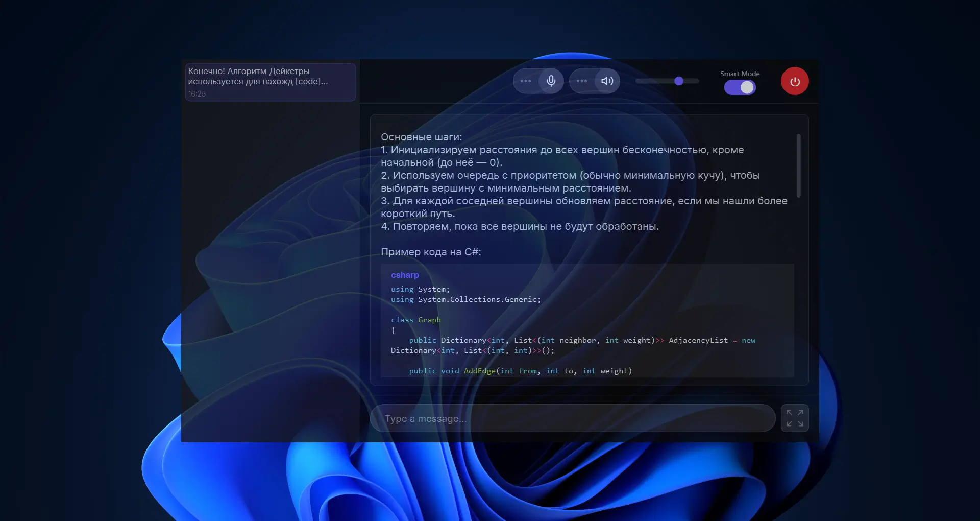
Task: Click the 16:25 message timestamp
Action: pyautogui.click(x=197, y=94)
